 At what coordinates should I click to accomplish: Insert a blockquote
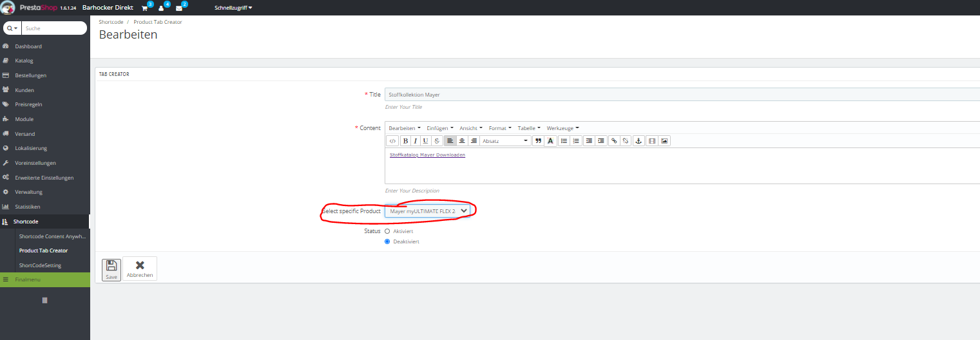pos(538,140)
